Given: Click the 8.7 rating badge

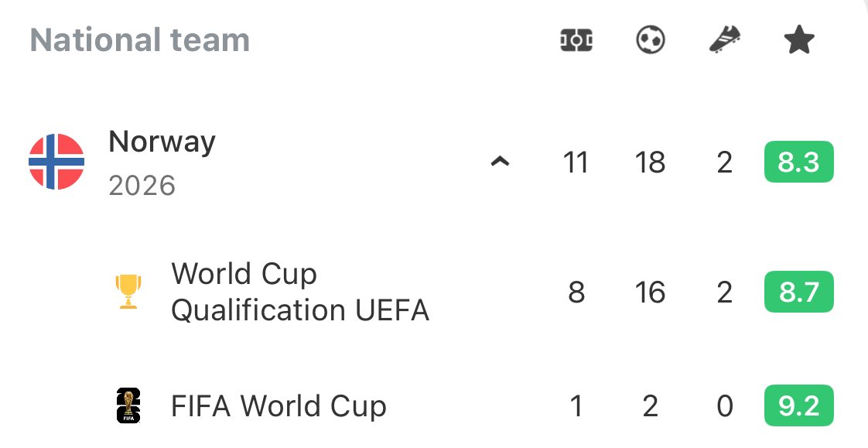Looking at the screenshot, I should (799, 291).
